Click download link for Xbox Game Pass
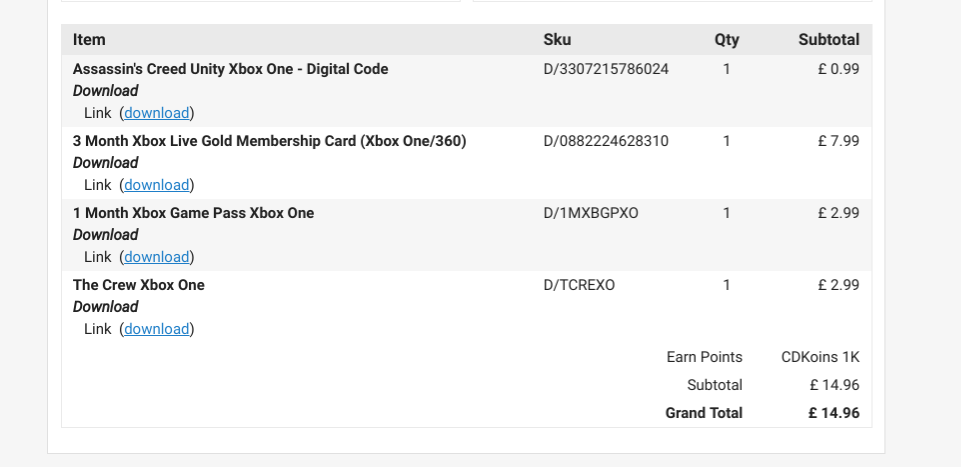The image size is (961, 467). (x=156, y=257)
